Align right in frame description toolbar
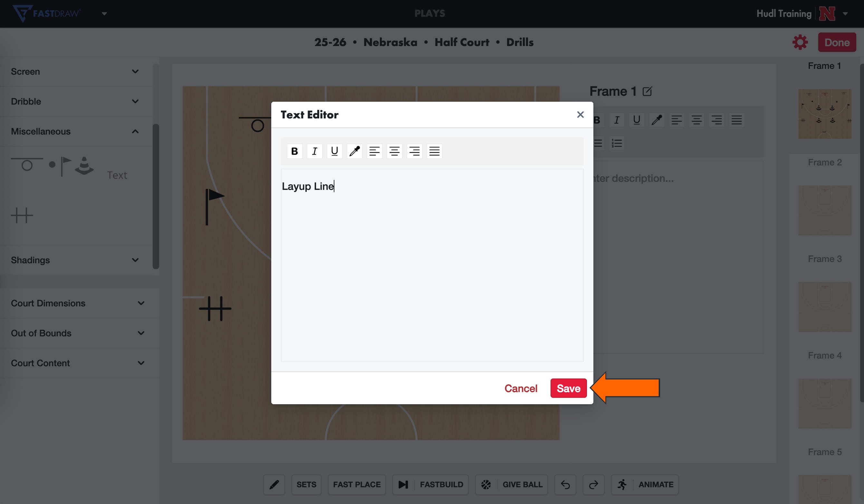Viewport: 864px width, 504px height. point(716,120)
